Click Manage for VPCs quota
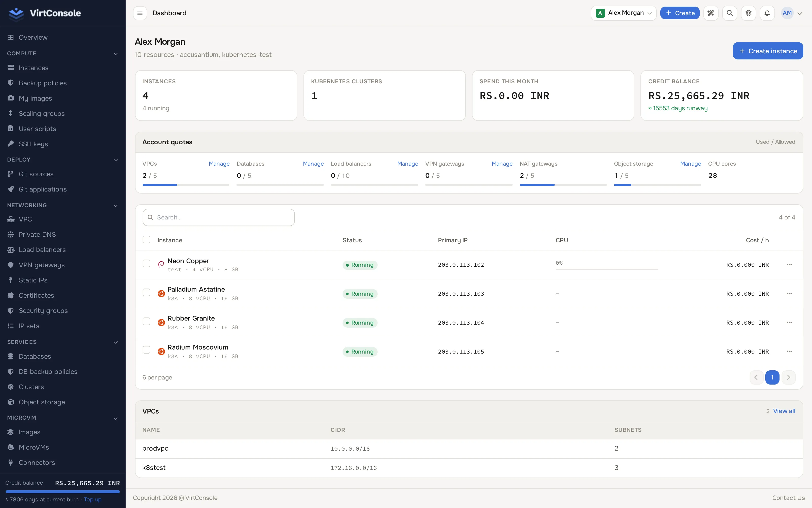Image resolution: width=812 pixels, height=508 pixels. pyautogui.click(x=219, y=164)
